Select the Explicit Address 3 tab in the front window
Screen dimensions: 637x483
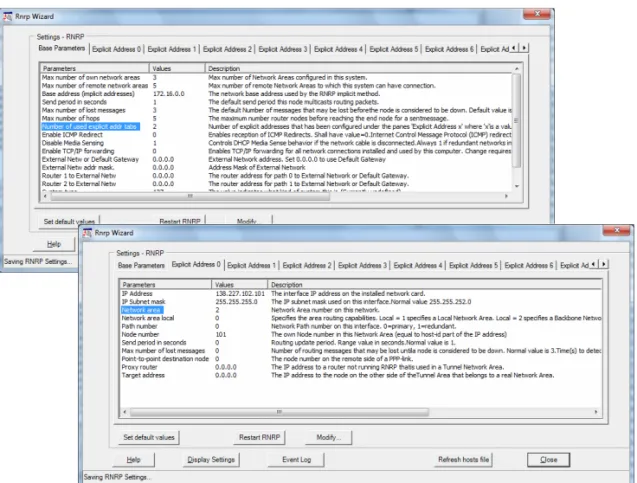pos(362,265)
